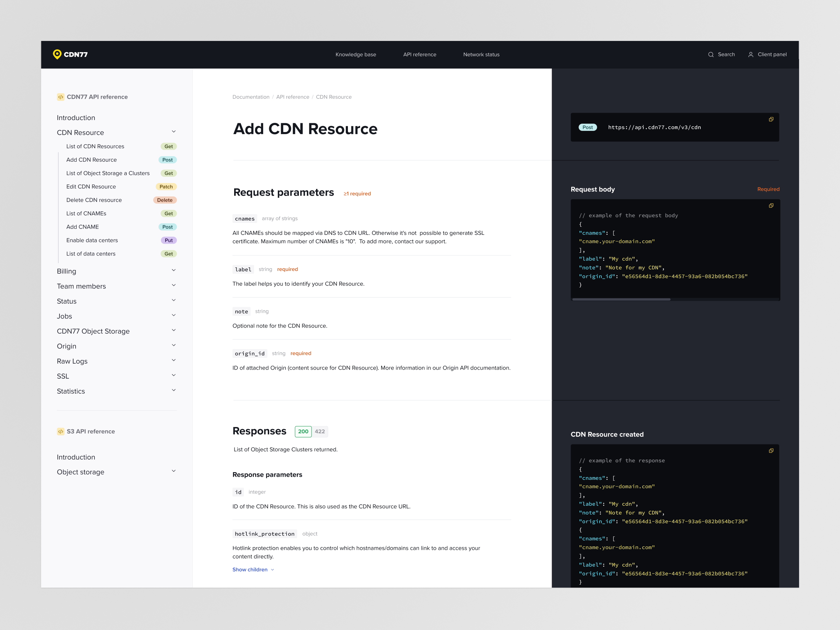Collapse the CDN Resource sidebar section
This screenshot has height=630, width=840.
pos(174,131)
